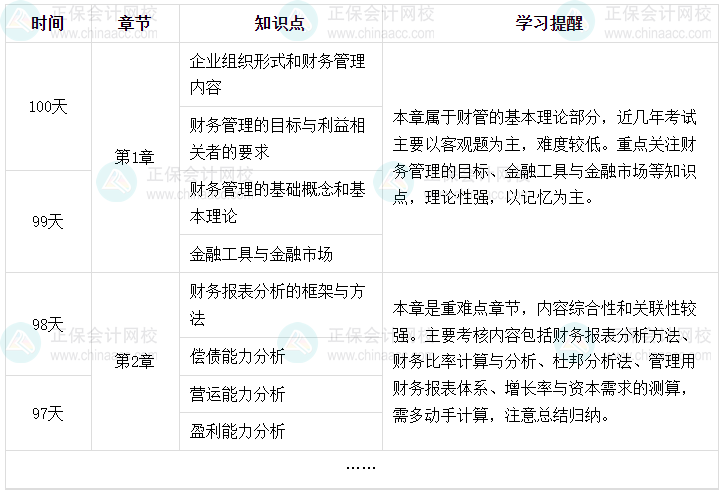Select the 财务管理的基础概念和基本理论 cell

pyautogui.click(x=278, y=202)
